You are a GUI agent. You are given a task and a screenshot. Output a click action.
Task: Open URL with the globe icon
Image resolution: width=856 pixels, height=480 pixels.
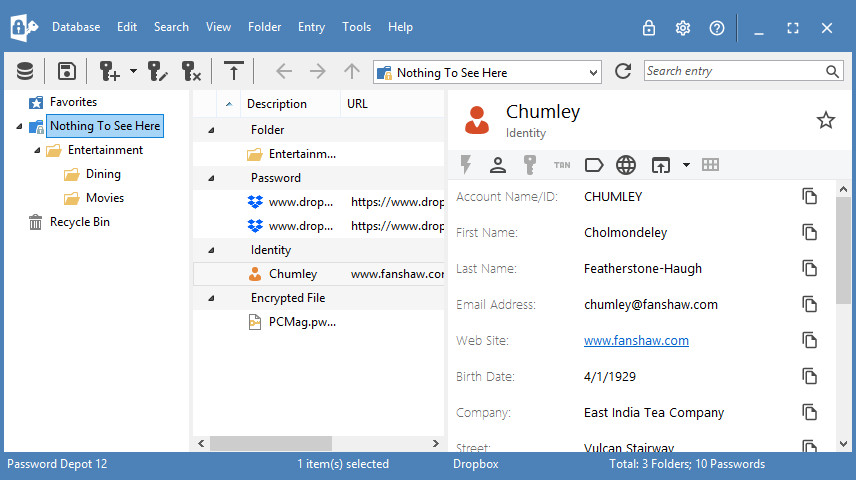pos(626,165)
